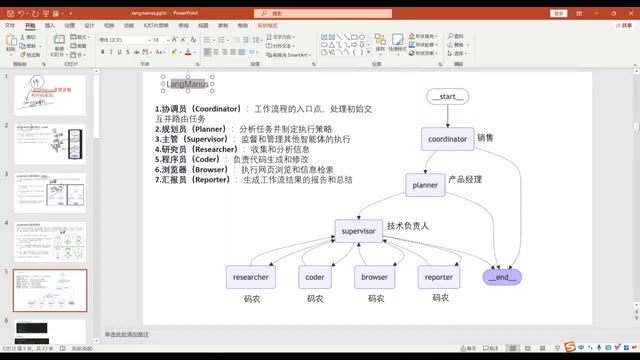Open the Convert to SmartArt dropdown
Image resolution: width=640 pixels, height=360 pixels.
tap(288, 55)
